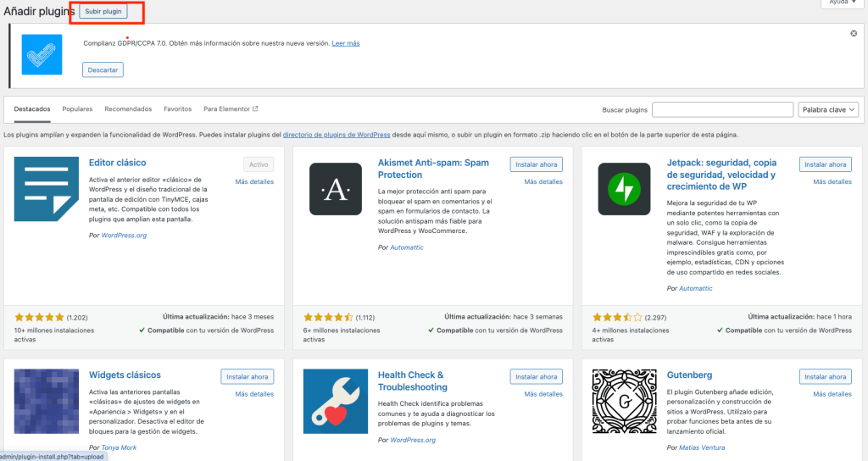Click the Akismet Anti-spam plugin icon
868x461 pixels.
pyautogui.click(x=336, y=189)
